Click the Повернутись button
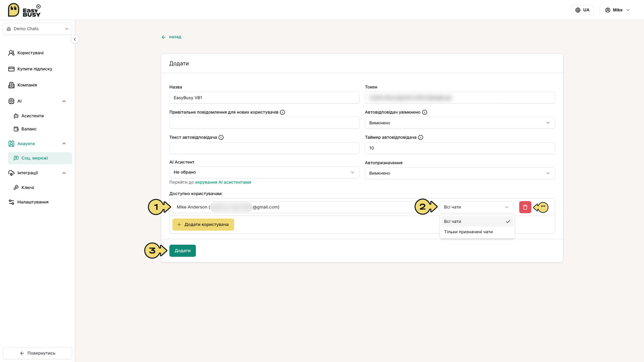 37,353
